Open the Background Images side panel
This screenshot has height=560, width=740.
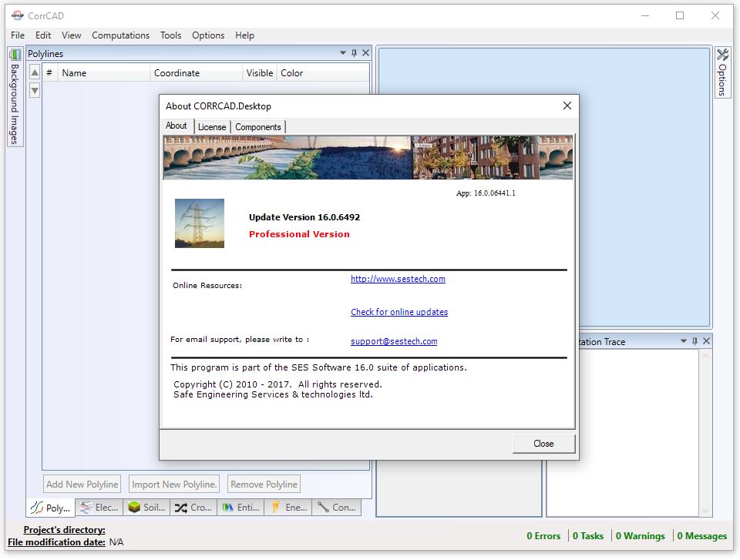pos(15,96)
